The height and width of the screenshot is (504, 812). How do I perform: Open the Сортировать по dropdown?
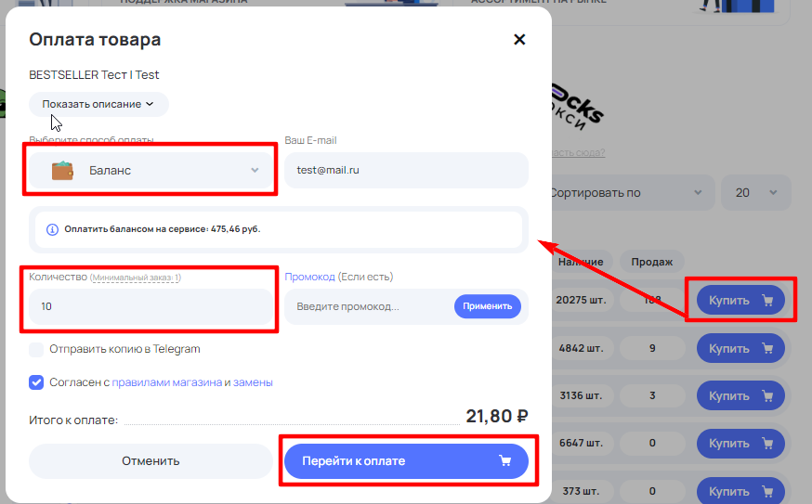point(628,192)
